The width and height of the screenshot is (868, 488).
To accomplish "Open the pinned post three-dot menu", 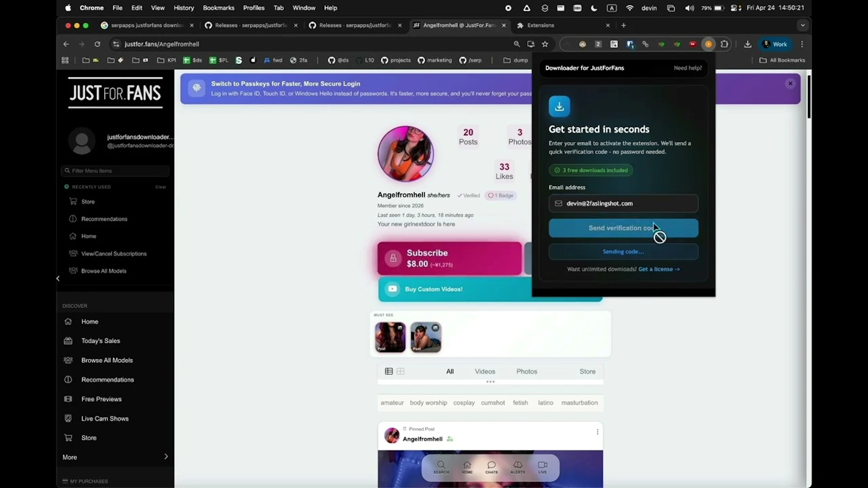I will (597, 432).
